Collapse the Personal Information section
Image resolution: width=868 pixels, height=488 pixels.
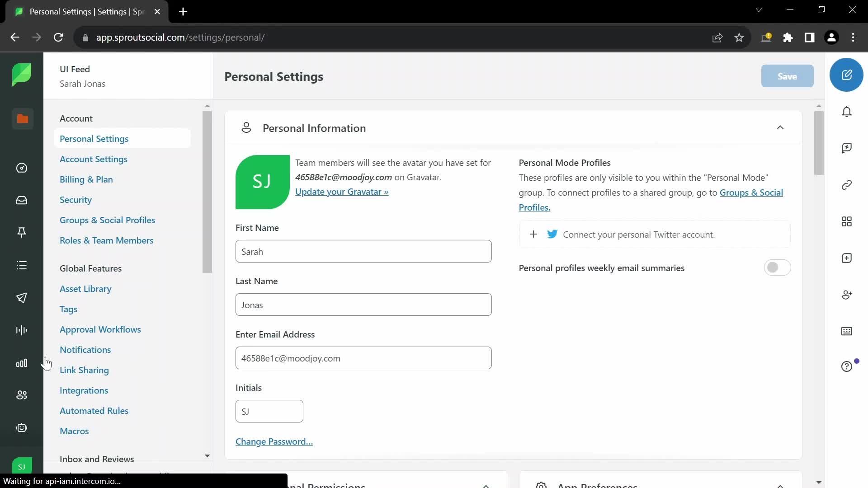780,128
